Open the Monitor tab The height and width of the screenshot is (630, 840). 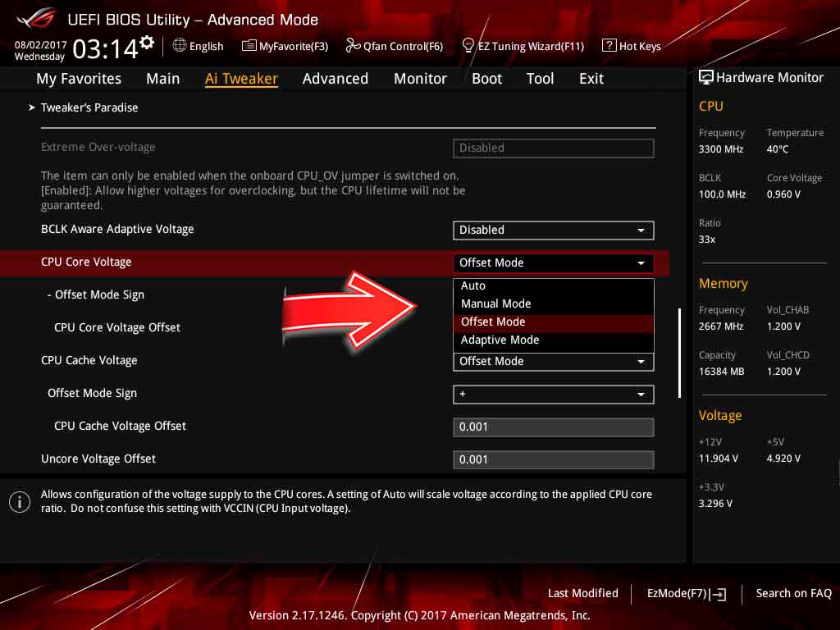[x=420, y=79]
